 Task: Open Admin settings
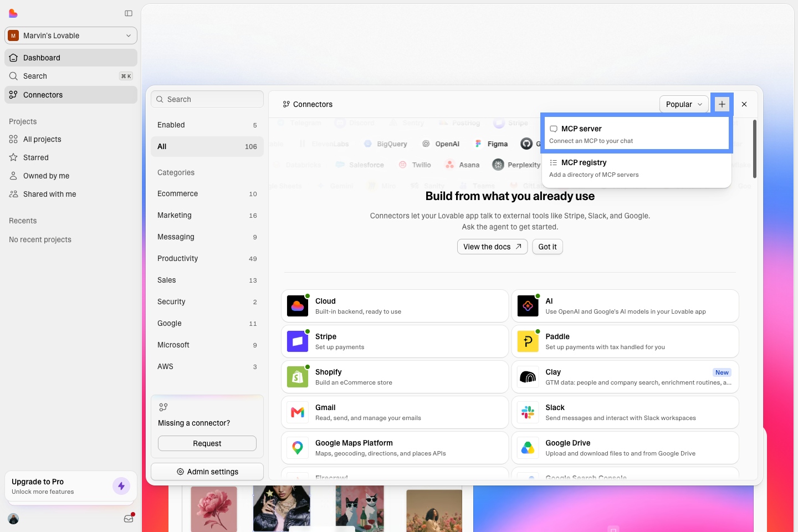click(x=207, y=472)
